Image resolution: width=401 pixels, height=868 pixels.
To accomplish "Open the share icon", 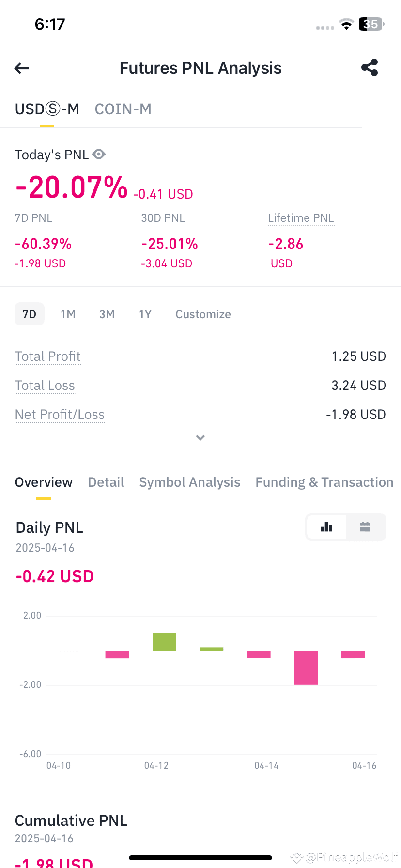I will [x=370, y=68].
